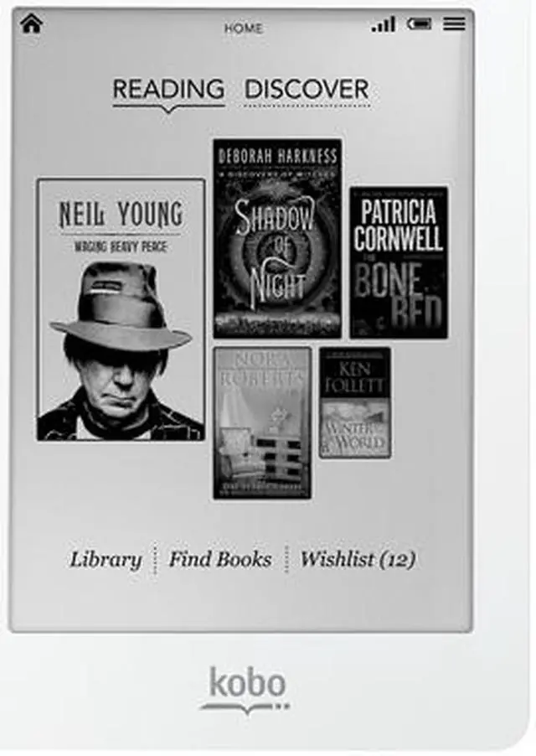Image resolution: width=536 pixels, height=756 pixels.
Task: Switch to the DISCOVER tab
Action: tap(307, 90)
